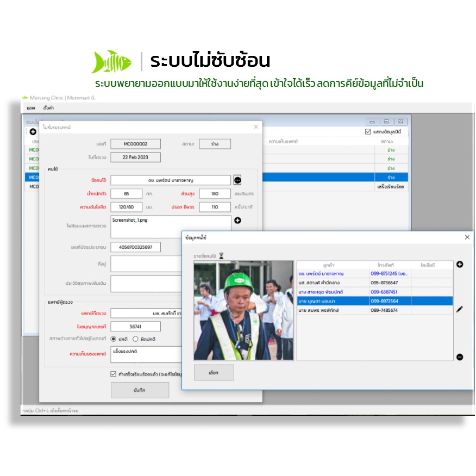476x476 pixels.
Task: Select the ปกติ radio button
Action: point(114,339)
